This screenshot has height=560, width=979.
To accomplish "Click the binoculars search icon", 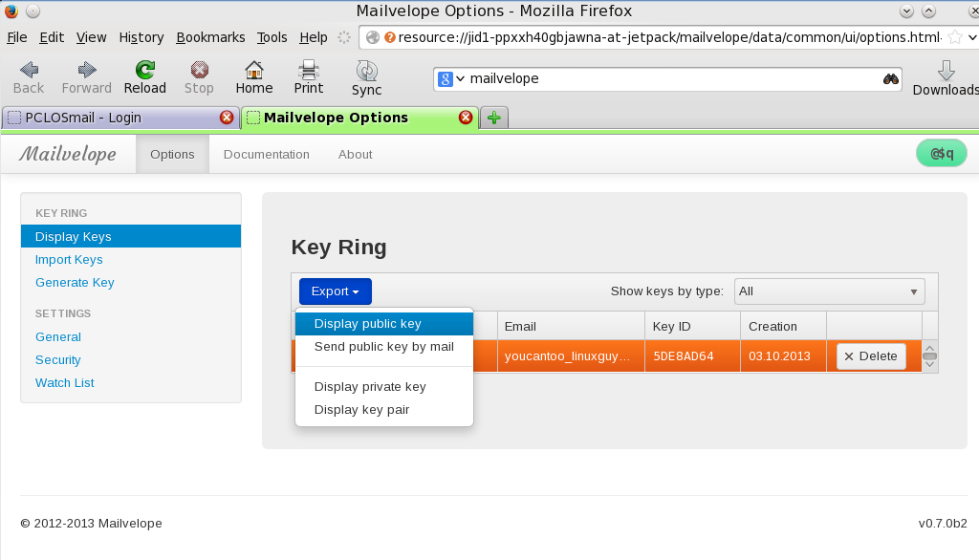I will (x=890, y=79).
